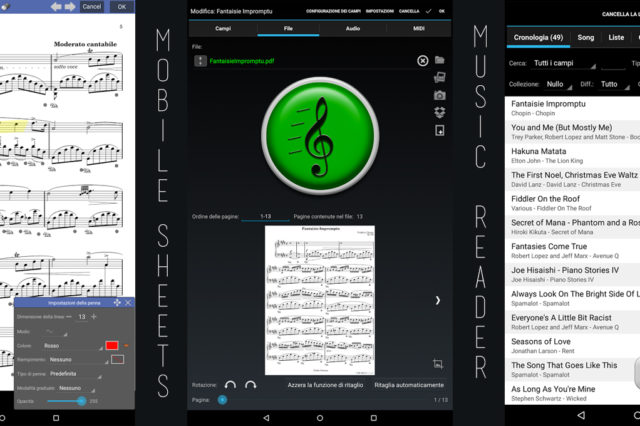The width and height of the screenshot is (640, 426).
Task: Open the song Fiddler On the Roof
Action: [572, 203]
